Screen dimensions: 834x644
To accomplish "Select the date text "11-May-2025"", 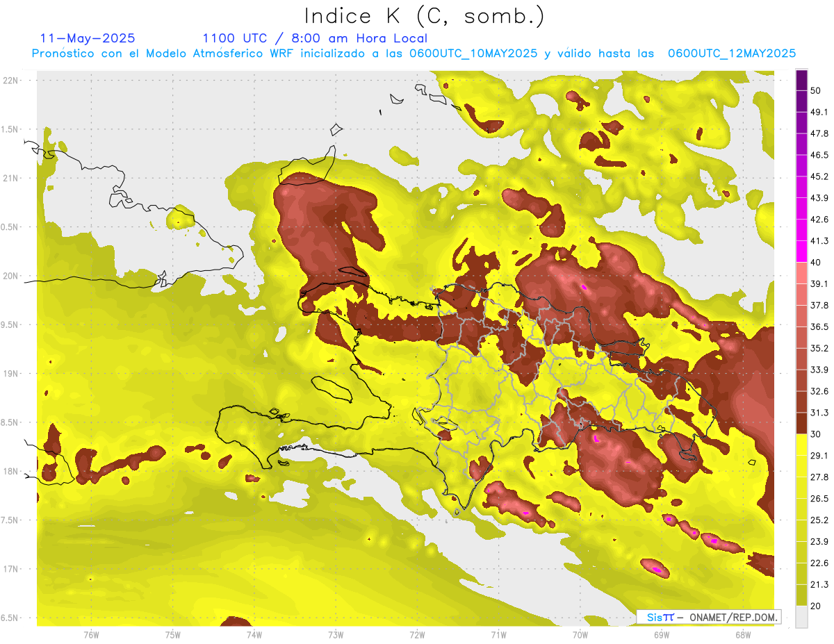I will point(88,38).
